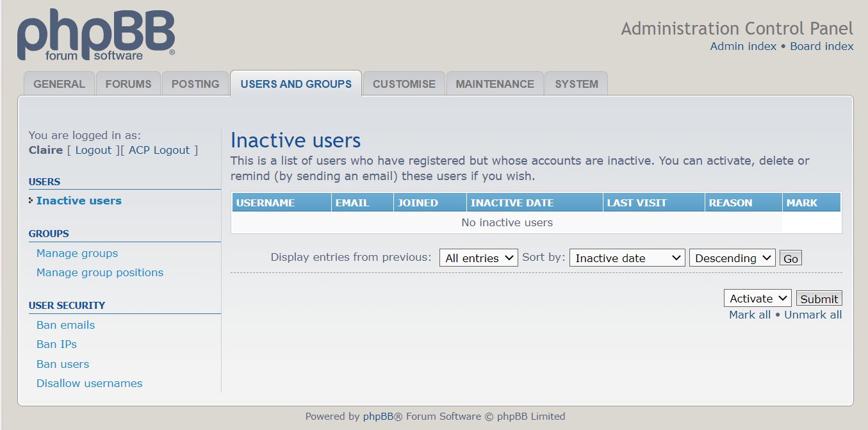Open Manage group positions

pyautogui.click(x=100, y=272)
